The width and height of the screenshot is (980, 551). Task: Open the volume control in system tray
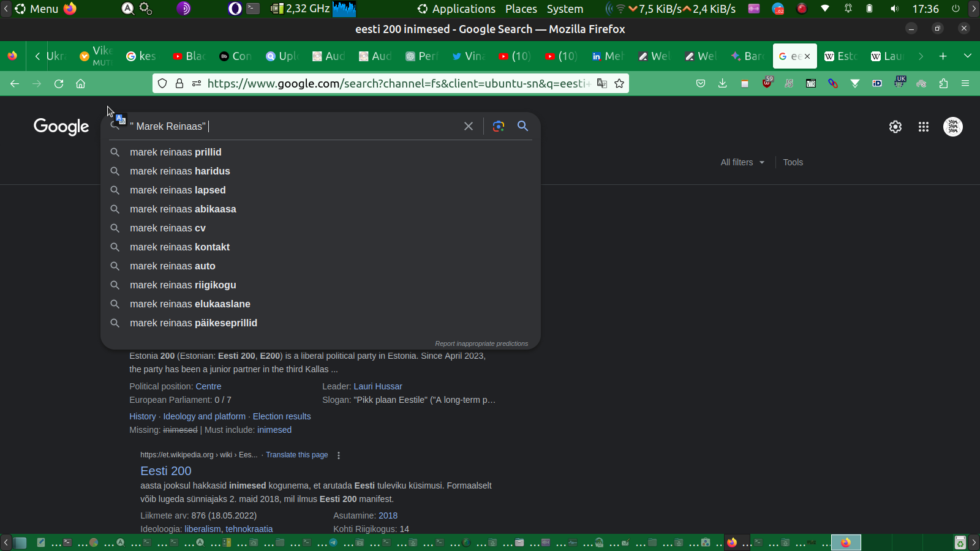coord(895,9)
